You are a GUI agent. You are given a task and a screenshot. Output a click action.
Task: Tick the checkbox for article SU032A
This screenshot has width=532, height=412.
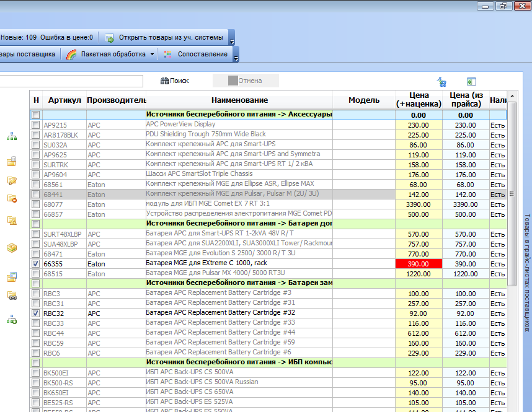(35, 145)
